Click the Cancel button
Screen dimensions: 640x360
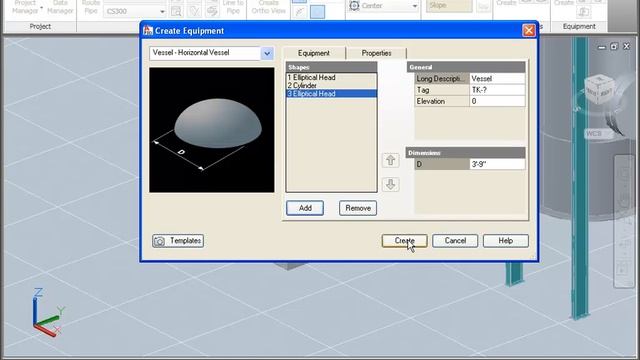coord(455,241)
